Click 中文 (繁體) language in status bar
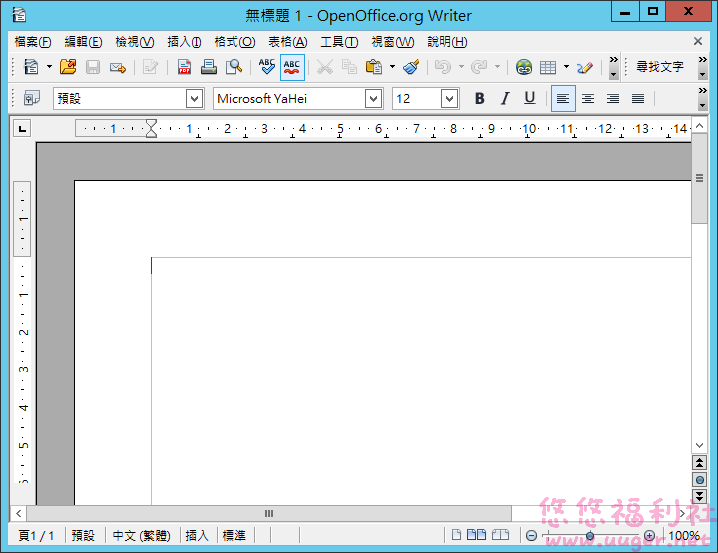 (x=141, y=535)
